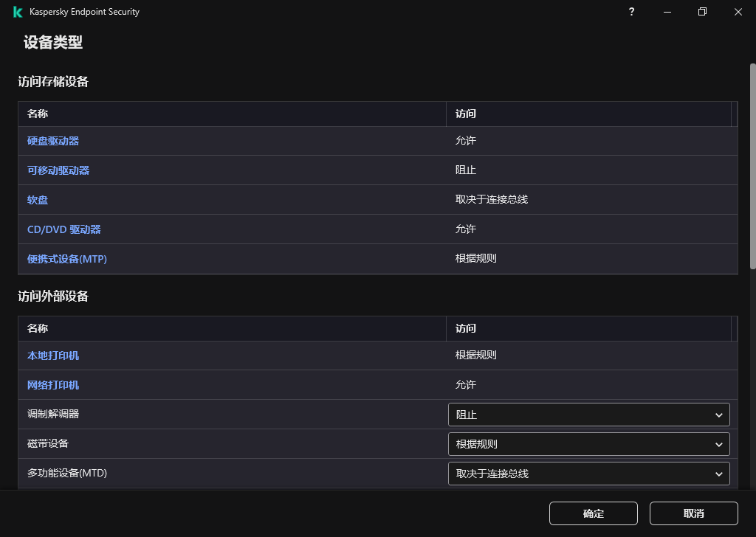Image resolution: width=756 pixels, height=537 pixels.
Task: Minimize the Kaspersky window
Action: coord(667,12)
